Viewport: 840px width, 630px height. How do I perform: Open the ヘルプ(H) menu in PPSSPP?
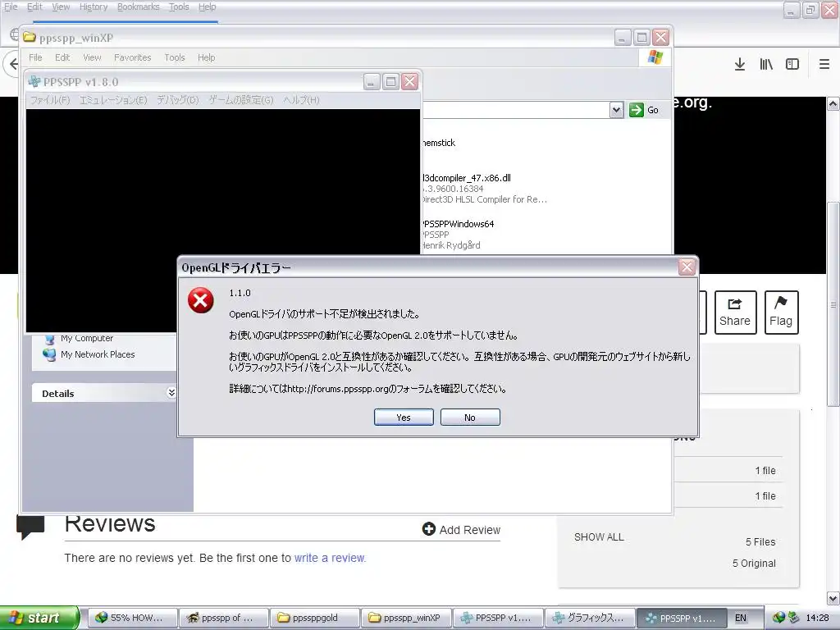(x=301, y=100)
